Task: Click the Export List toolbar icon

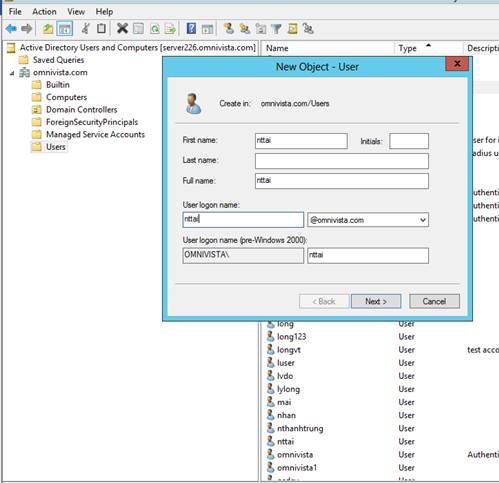Action: coord(170,29)
